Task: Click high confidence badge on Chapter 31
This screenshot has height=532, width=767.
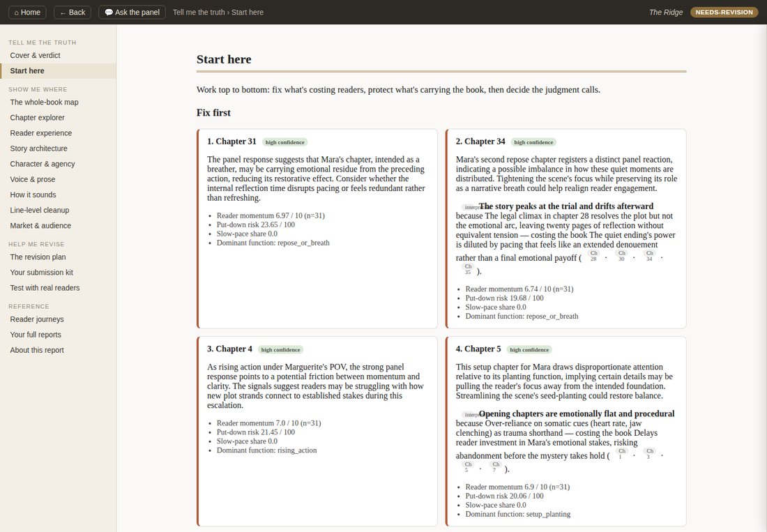Action: (x=284, y=142)
